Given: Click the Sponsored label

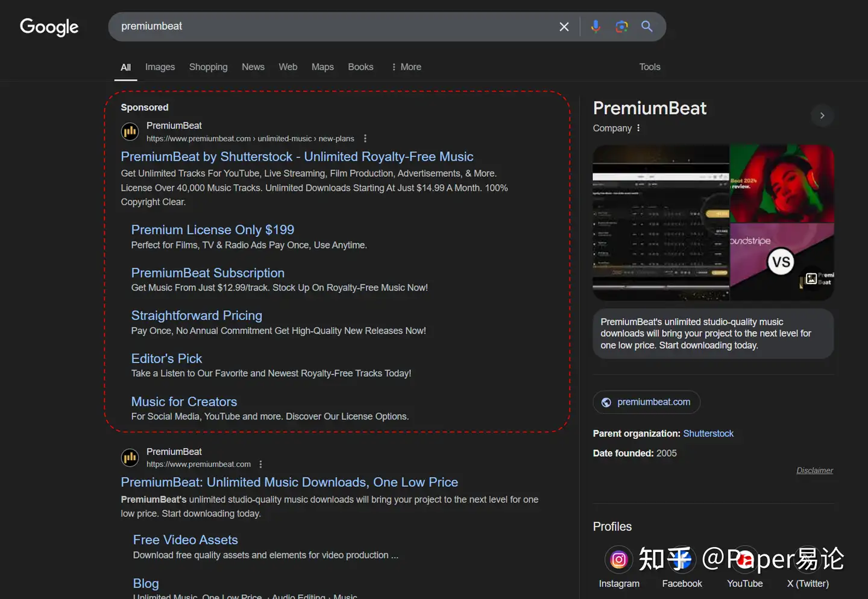Looking at the screenshot, I should 145,107.
